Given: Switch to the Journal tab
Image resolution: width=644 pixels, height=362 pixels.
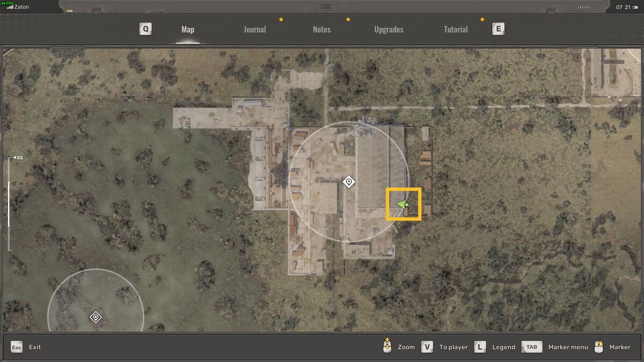Looking at the screenshot, I should pos(254,29).
